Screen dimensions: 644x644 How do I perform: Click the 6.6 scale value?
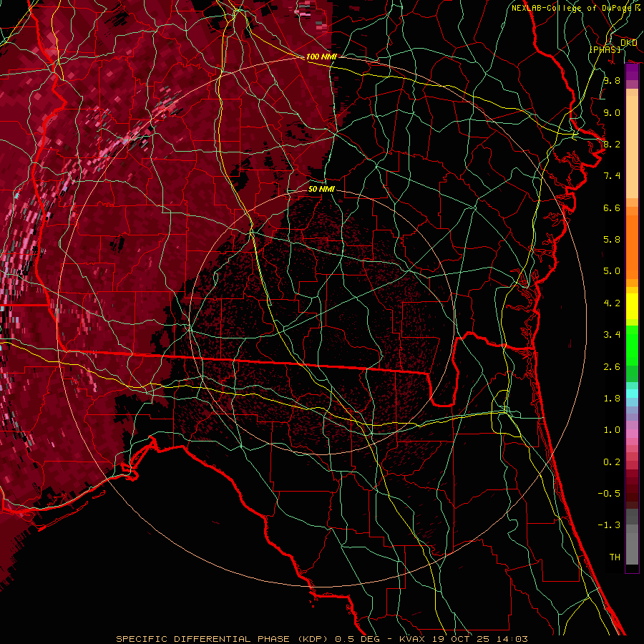click(612, 208)
